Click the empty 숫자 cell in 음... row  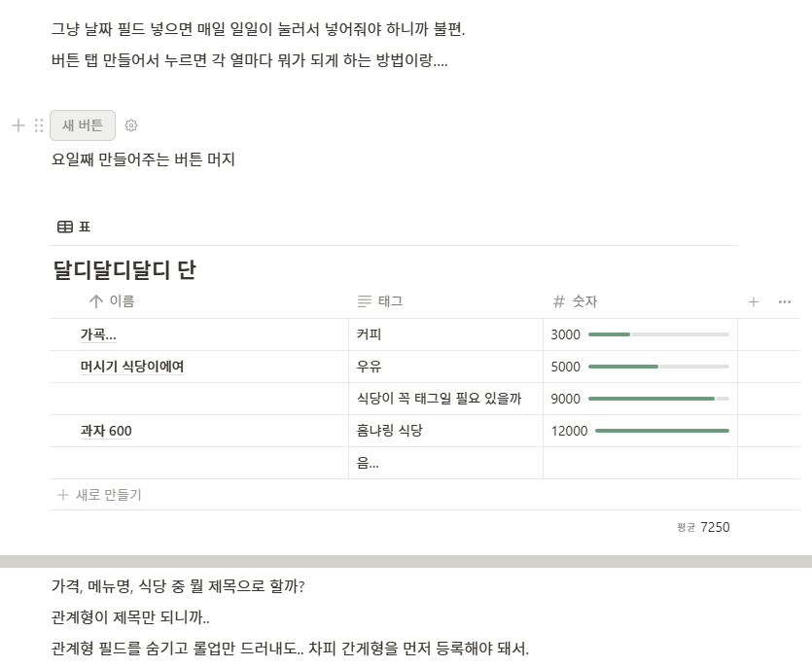coord(640,463)
